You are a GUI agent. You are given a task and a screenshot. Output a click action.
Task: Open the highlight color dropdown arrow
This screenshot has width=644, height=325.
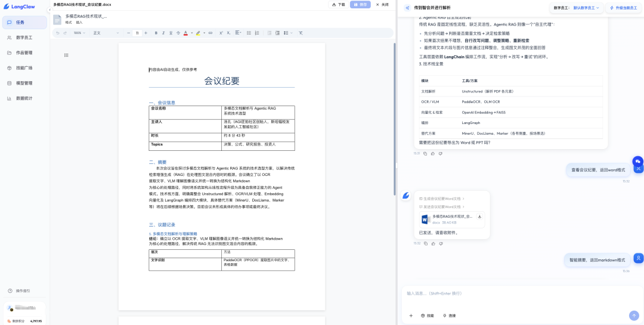pyautogui.click(x=204, y=33)
